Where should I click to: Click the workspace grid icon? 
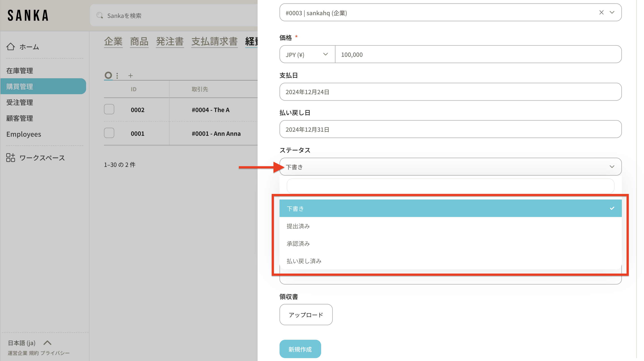tap(11, 158)
